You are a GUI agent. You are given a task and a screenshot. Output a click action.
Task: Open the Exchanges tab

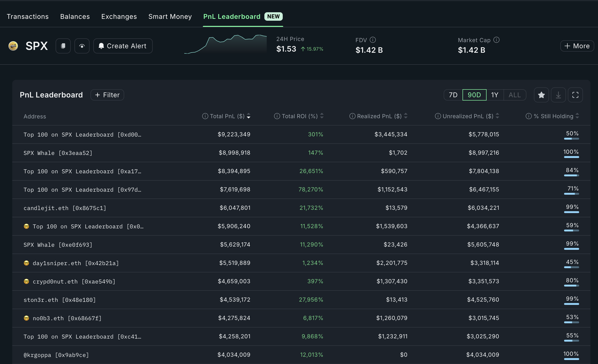[x=119, y=16]
